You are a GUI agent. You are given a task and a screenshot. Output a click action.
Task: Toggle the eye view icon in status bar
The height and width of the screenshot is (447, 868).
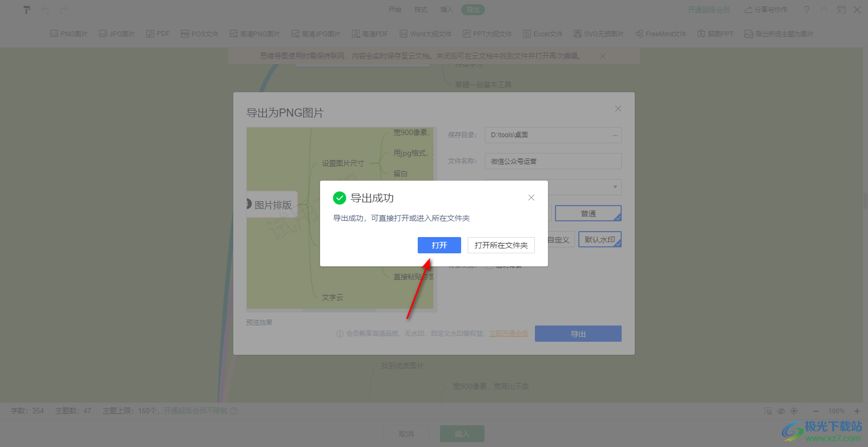(x=781, y=411)
